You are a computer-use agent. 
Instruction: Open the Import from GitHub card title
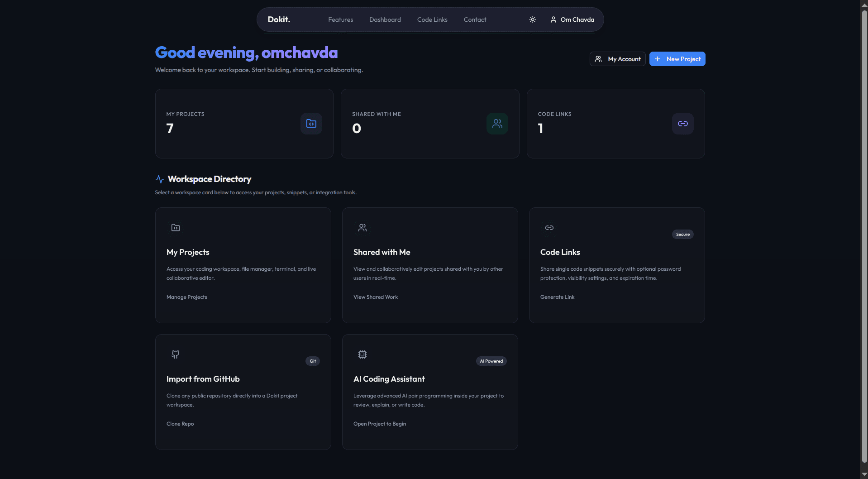click(203, 379)
